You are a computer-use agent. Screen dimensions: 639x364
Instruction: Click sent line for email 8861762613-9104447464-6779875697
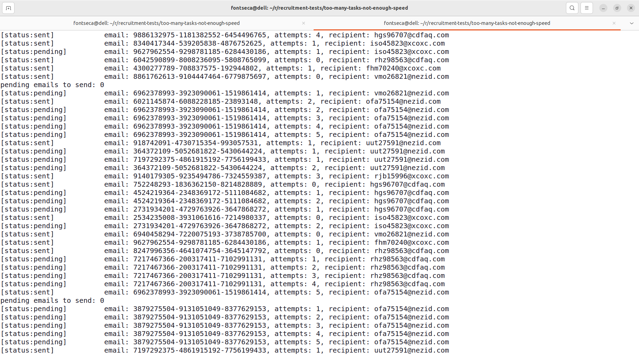coord(225,77)
